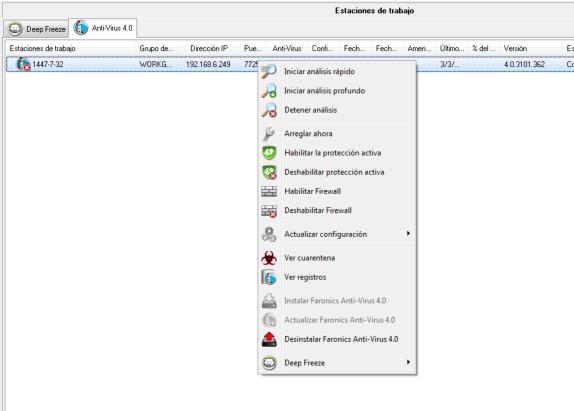Viewport: 574px width, 411px height.
Task: Open the Deep Freeze entry in context menu
Action: (337, 363)
